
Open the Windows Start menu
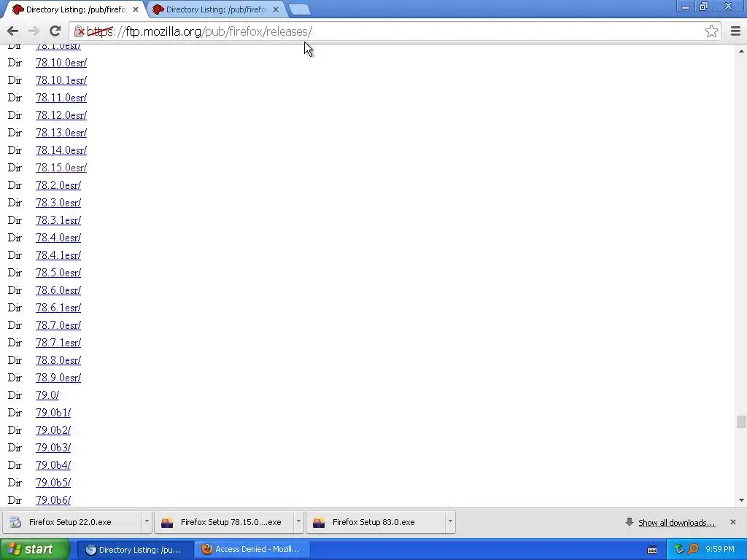point(34,550)
